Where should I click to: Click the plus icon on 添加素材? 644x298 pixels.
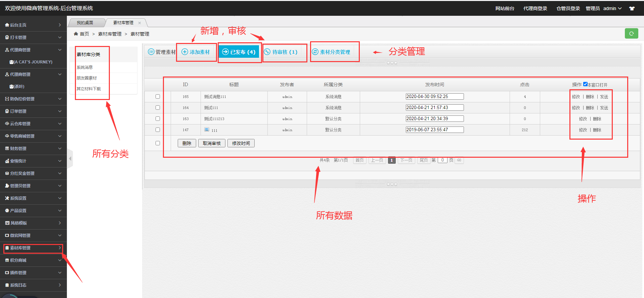point(185,52)
